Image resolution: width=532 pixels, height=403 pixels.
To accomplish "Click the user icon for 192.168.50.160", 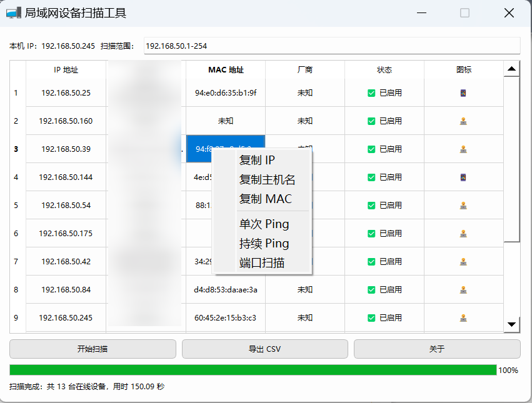I will 463,121.
